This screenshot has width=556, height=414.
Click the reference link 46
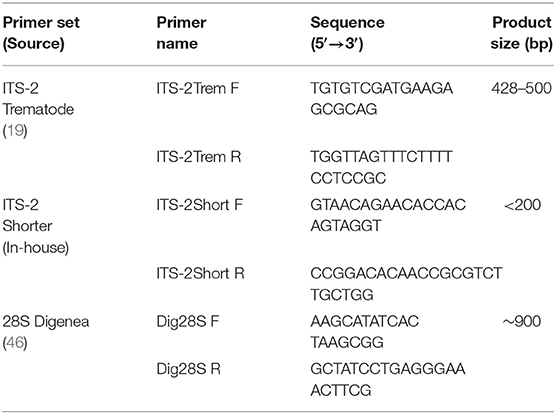pos(15,343)
